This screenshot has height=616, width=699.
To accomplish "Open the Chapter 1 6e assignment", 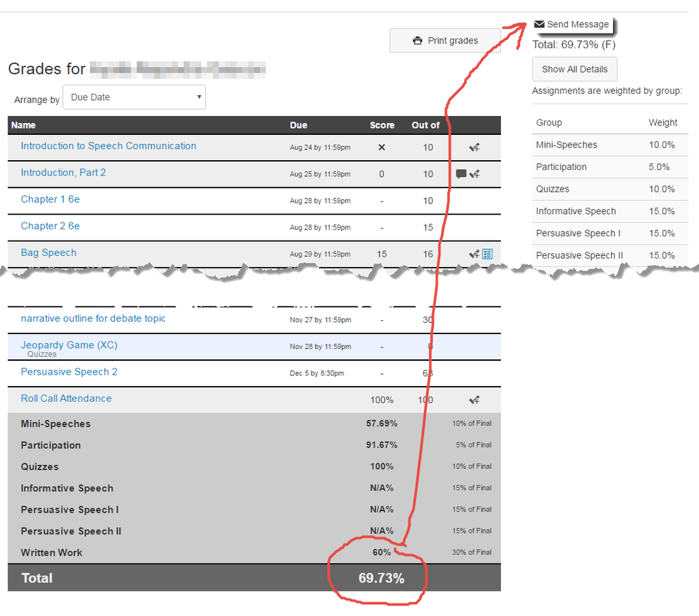I will [50, 199].
